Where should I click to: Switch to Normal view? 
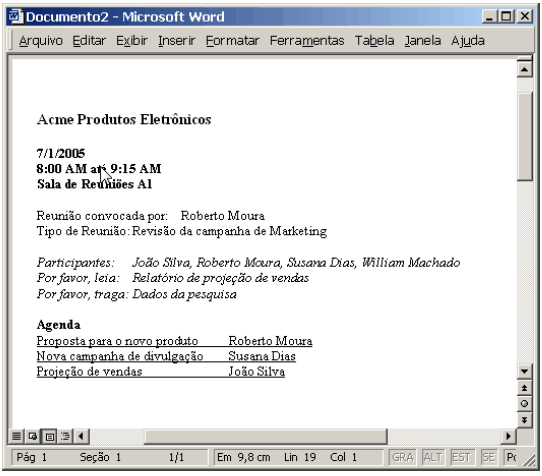point(16,436)
